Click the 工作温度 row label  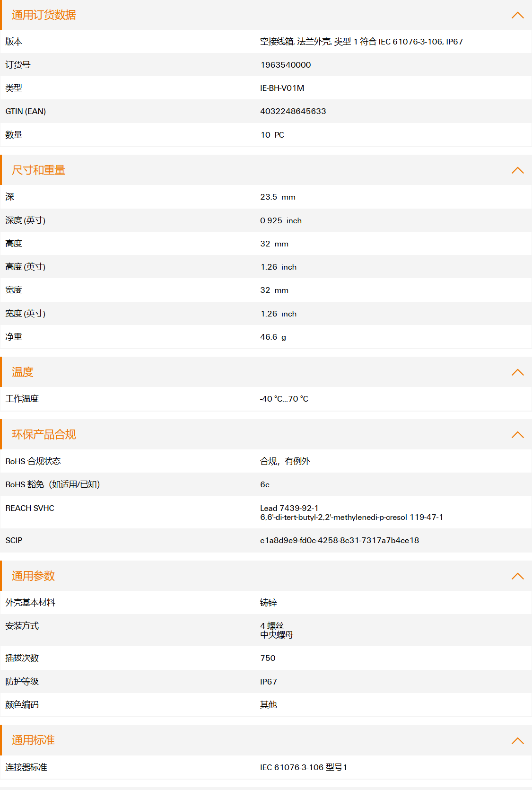[x=22, y=399]
